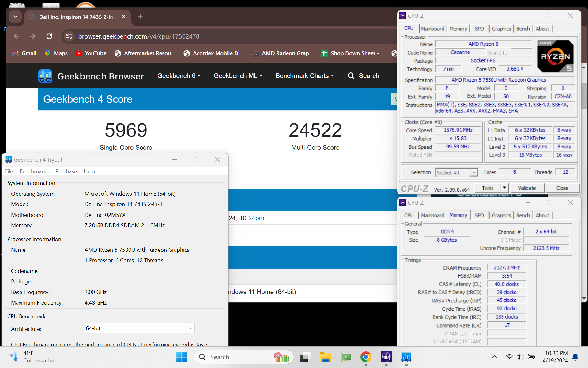
Task: Expand the Benchmark Charts dropdown menu
Action: (305, 76)
